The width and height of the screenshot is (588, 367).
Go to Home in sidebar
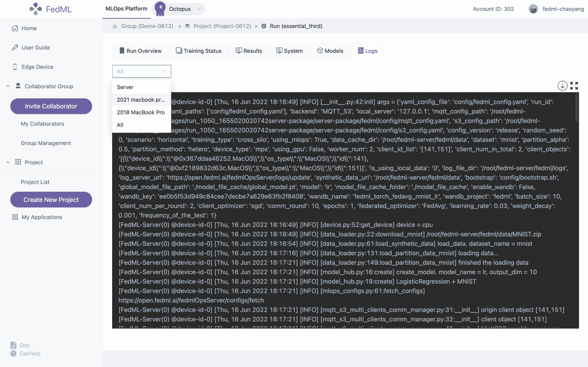click(29, 28)
